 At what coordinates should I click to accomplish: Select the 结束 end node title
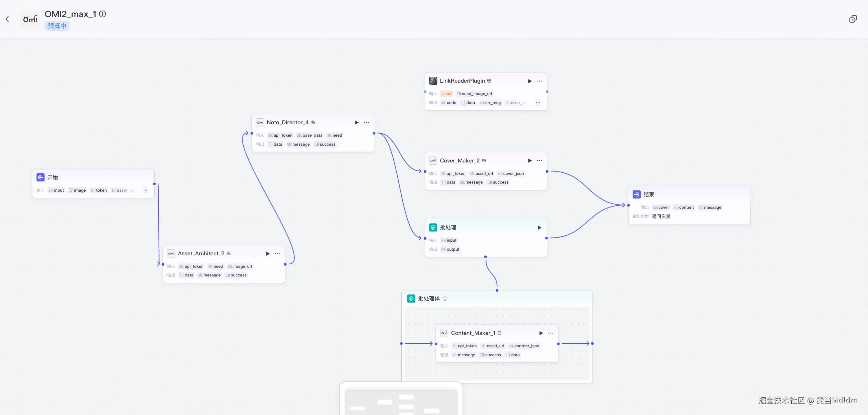coord(649,194)
